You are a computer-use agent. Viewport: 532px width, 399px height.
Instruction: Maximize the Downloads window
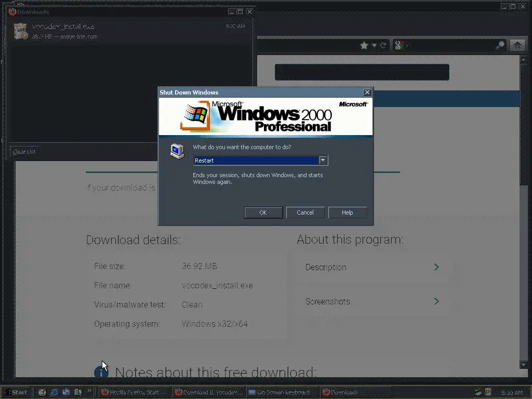[240, 12]
